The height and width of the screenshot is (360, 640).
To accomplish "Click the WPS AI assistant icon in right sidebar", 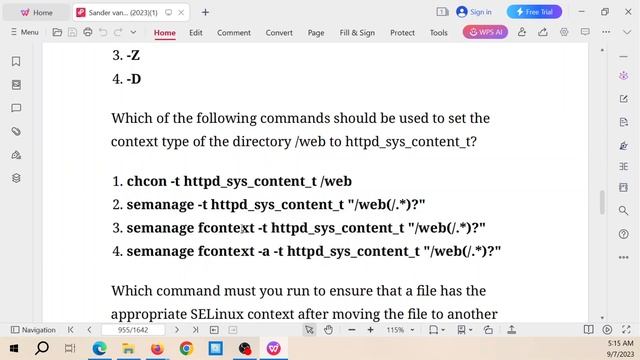I will coord(623,76).
